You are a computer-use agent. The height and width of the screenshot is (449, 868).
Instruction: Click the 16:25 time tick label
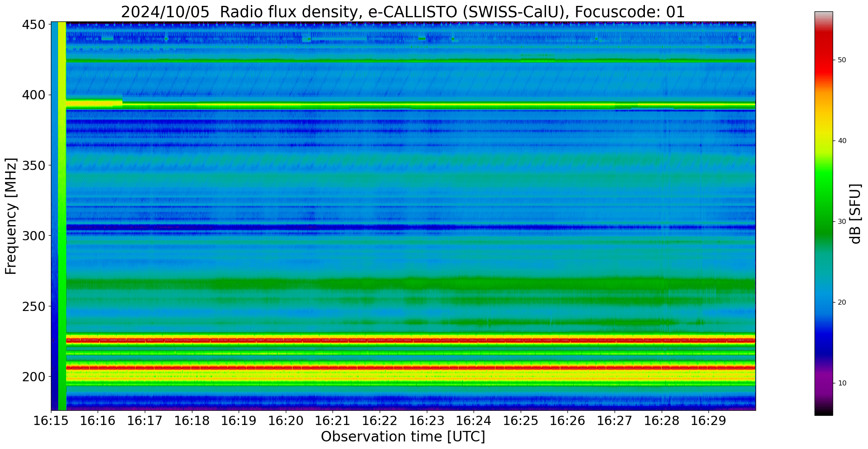tap(521, 421)
